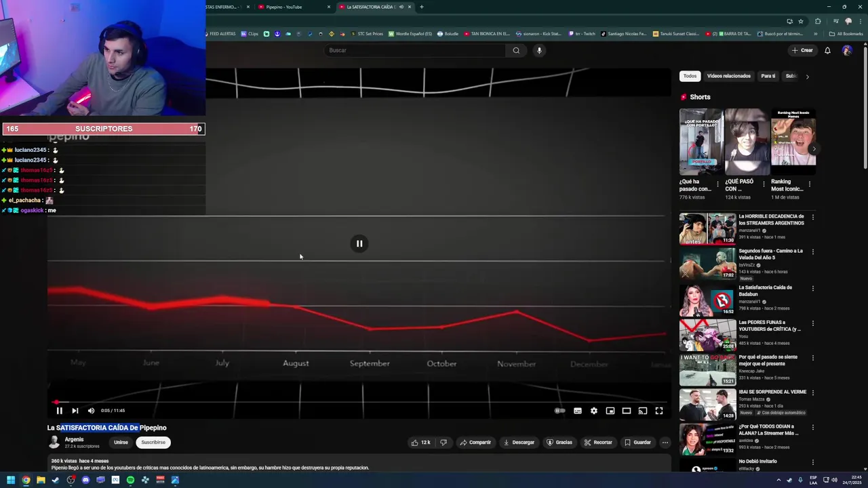
Task: Open the 'STC Set Prices' bookmark
Action: click(x=367, y=34)
